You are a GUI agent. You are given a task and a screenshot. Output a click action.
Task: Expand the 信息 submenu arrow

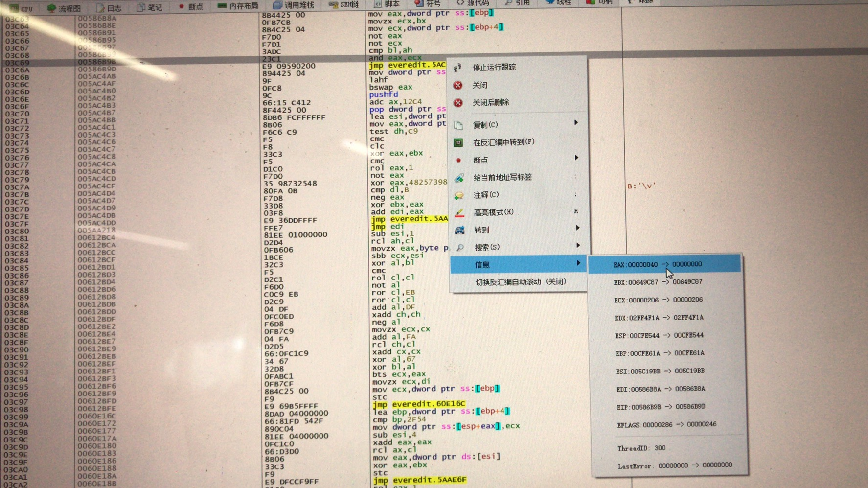click(x=578, y=263)
